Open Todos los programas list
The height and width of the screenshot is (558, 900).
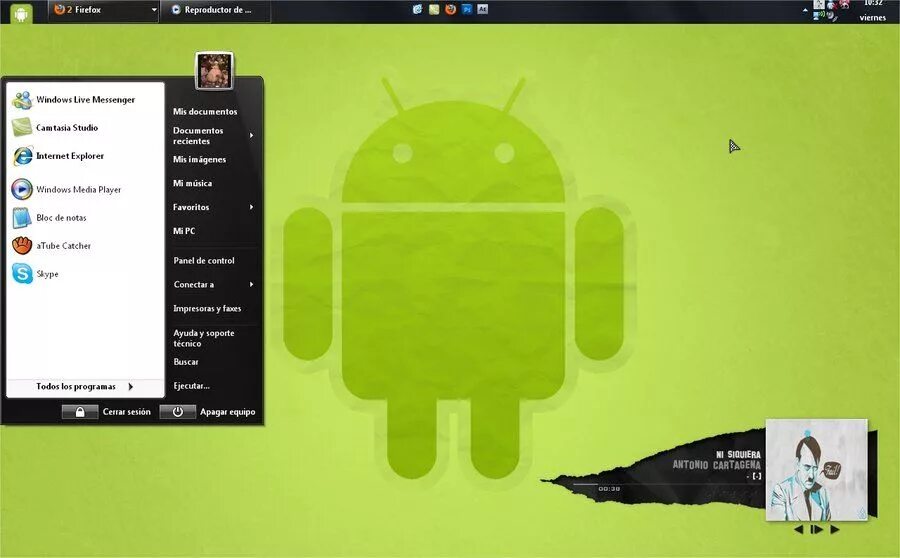click(x=85, y=387)
